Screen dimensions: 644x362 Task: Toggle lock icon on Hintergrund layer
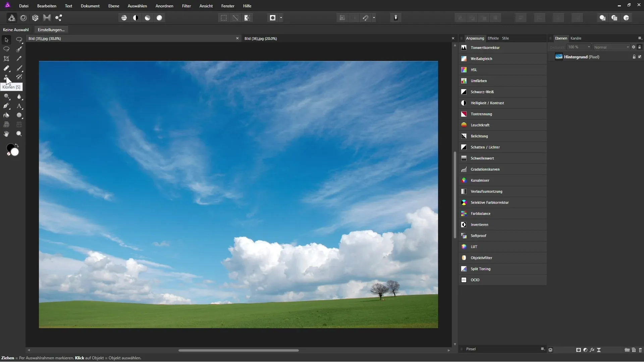pos(634,57)
